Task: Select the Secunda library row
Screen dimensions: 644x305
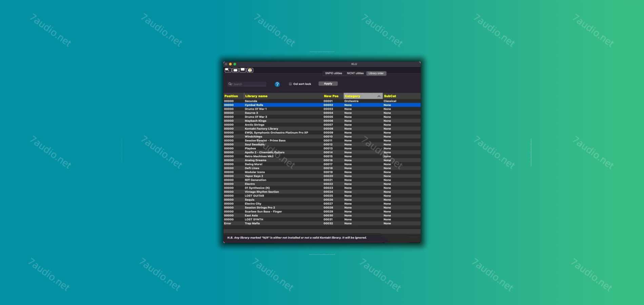Action: 322,101
